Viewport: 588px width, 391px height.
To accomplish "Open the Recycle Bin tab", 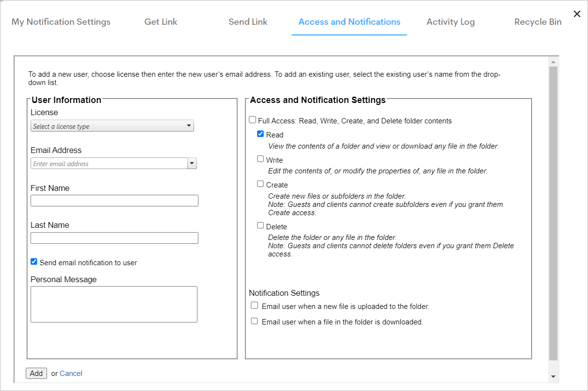I will 538,21.
